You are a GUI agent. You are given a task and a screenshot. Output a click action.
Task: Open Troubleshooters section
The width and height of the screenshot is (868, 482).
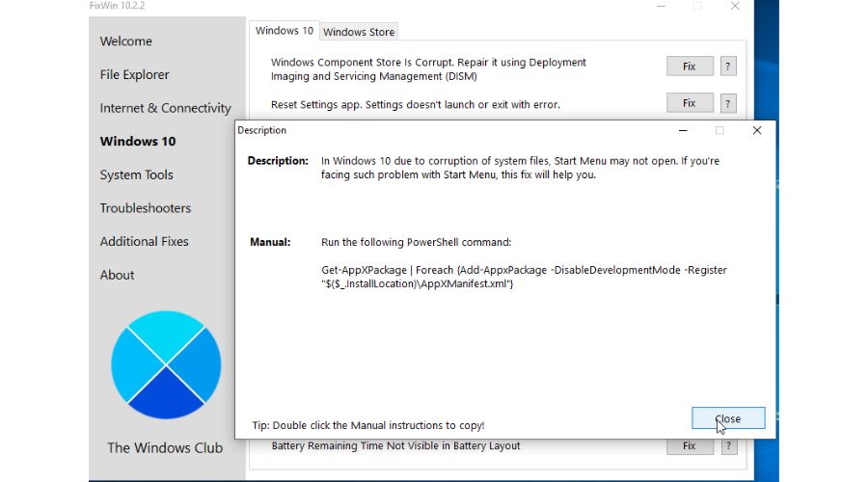(x=145, y=208)
